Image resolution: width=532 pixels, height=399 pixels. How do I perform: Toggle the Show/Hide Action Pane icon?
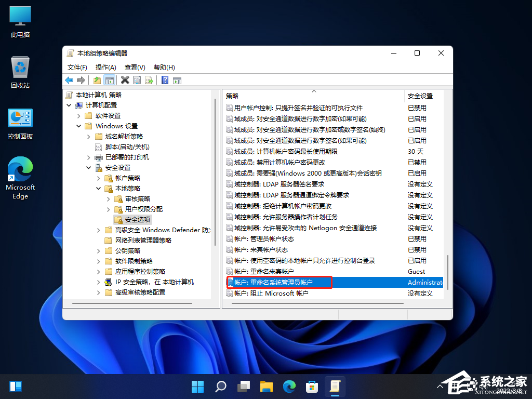point(177,80)
